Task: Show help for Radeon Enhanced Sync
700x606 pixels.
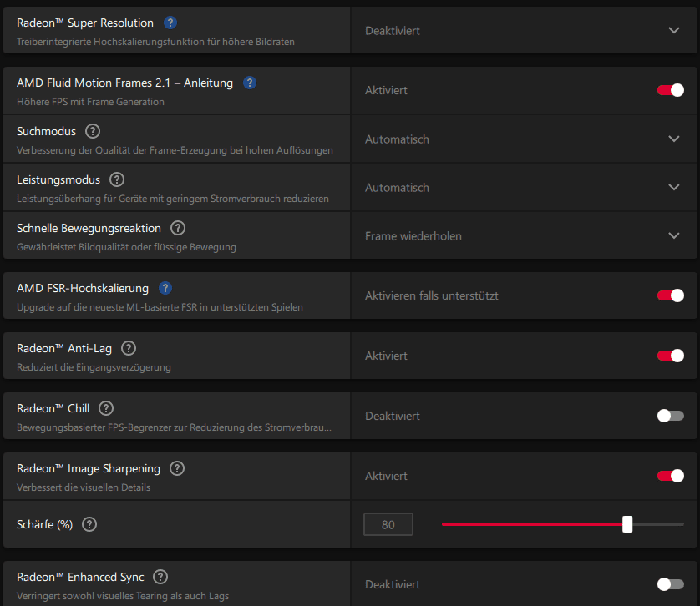Action: pos(160,577)
